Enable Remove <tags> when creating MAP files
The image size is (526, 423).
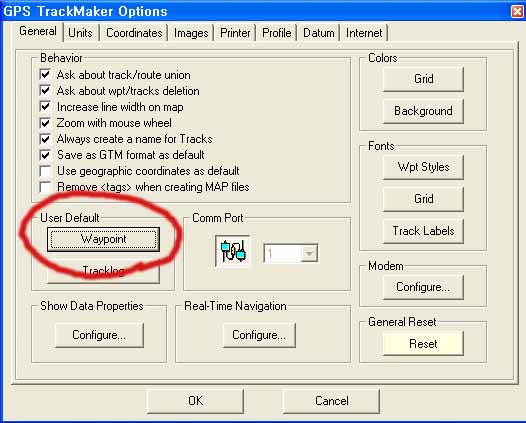point(45,187)
